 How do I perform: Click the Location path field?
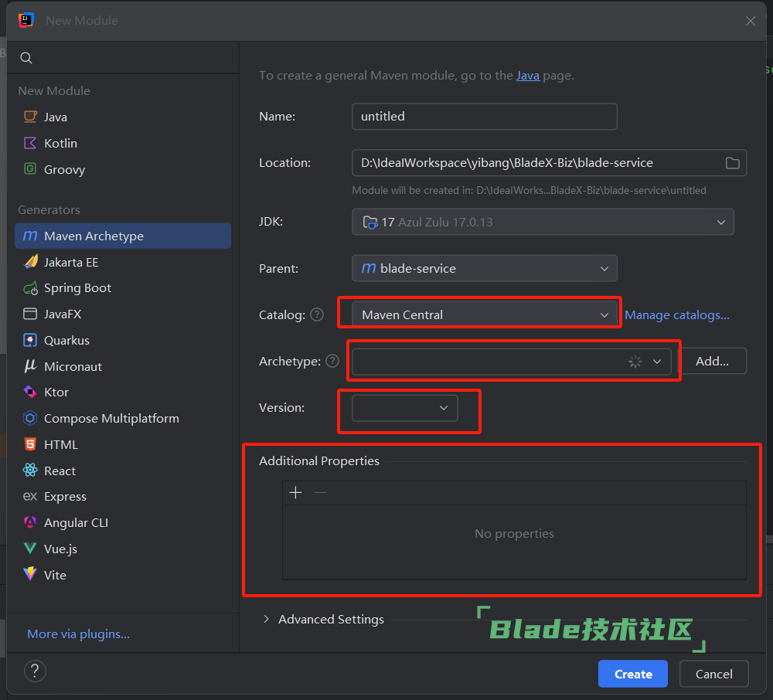tap(549, 162)
